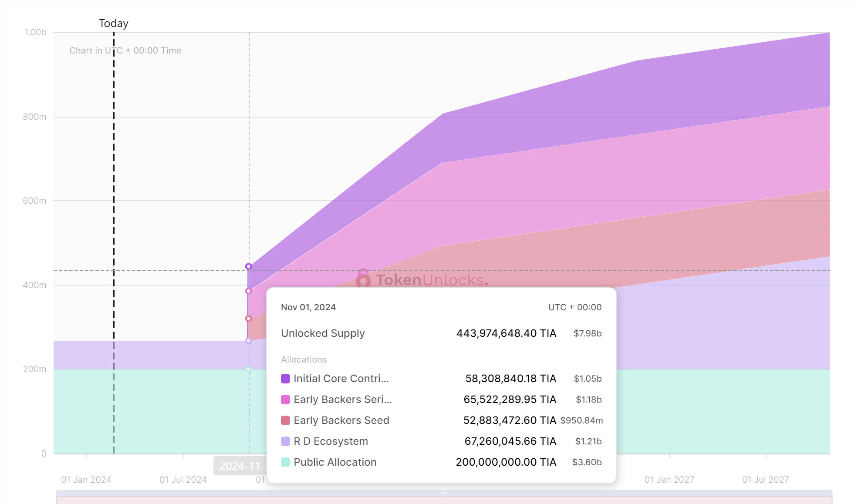Open the Allocations section header

(x=304, y=360)
